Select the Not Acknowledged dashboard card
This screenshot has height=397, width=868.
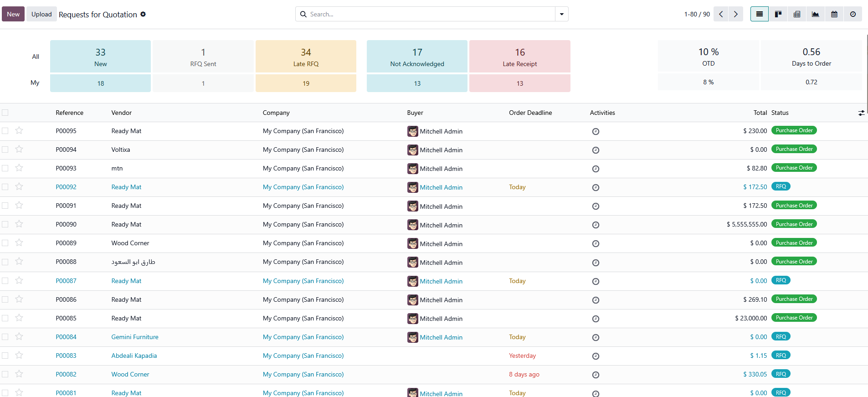click(417, 57)
